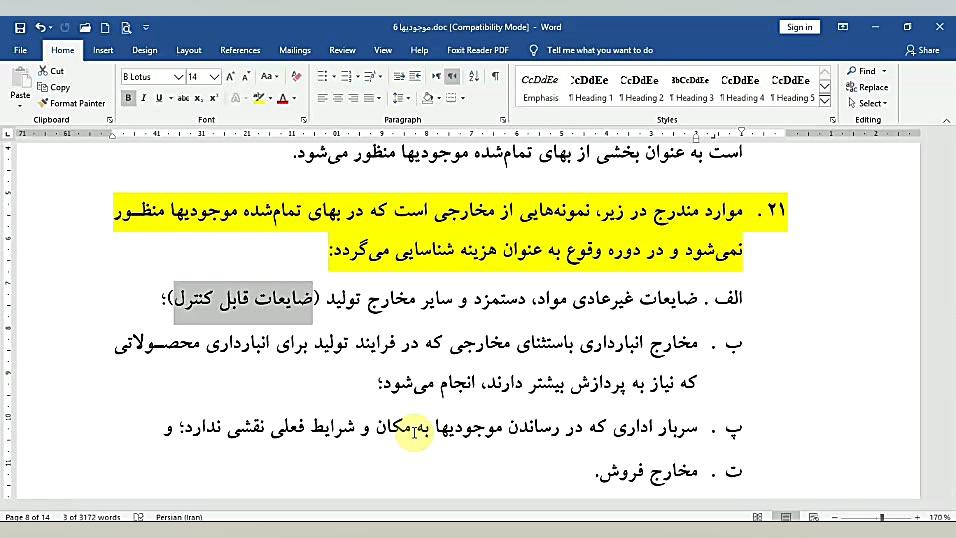Viewport: 956px width, 538px height.
Task: Click the Replace icon in Editing group
Action: (866, 87)
